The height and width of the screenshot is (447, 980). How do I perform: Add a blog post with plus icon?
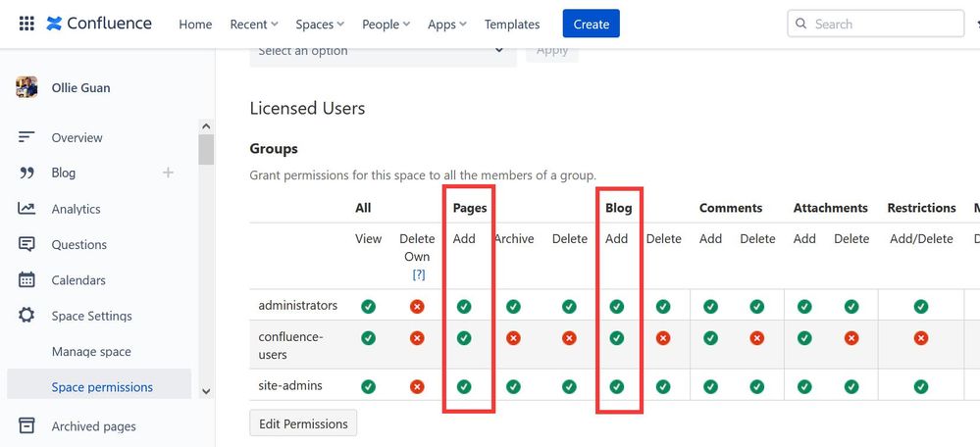tap(168, 173)
